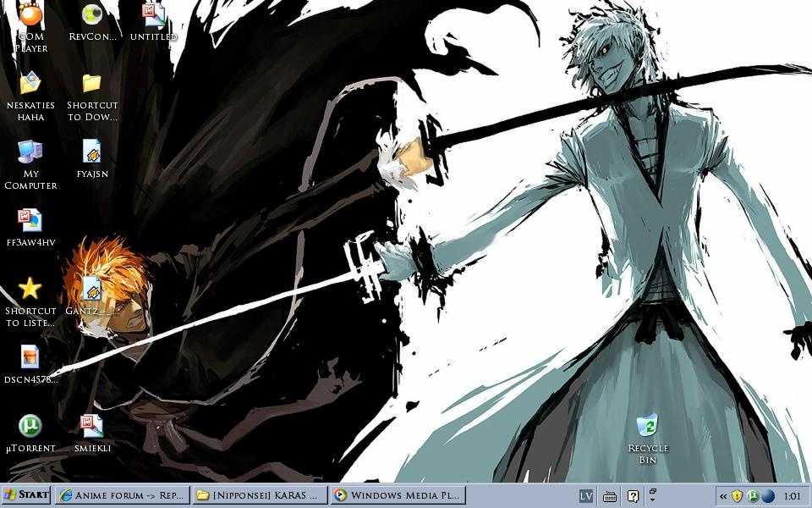This screenshot has height=508, width=812.
Task: Click the µTorrent tray icon
Action: coord(753,497)
